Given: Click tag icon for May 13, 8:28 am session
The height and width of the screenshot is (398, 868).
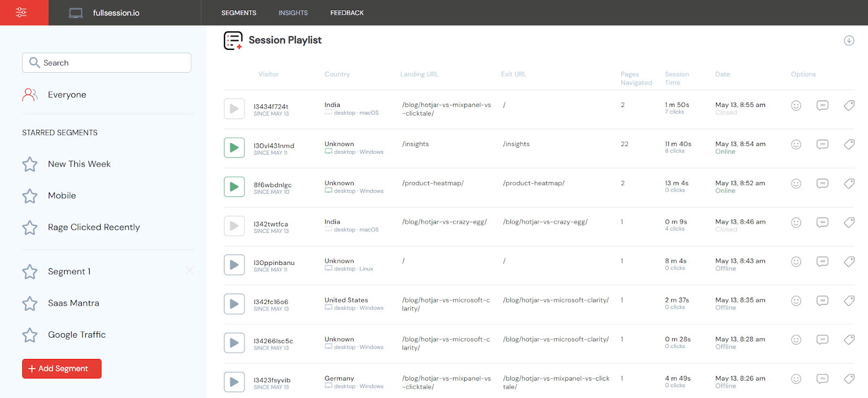Looking at the screenshot, I should (849, 340).
